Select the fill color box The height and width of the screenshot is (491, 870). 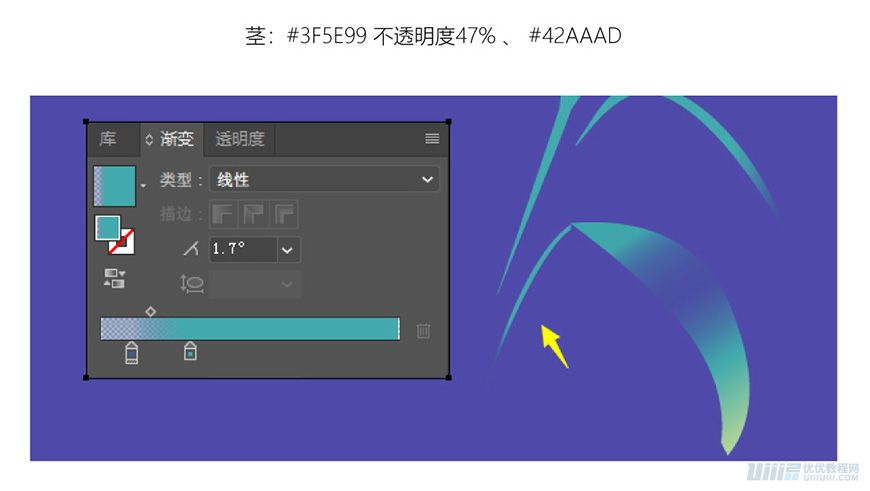tap(108, 228)
